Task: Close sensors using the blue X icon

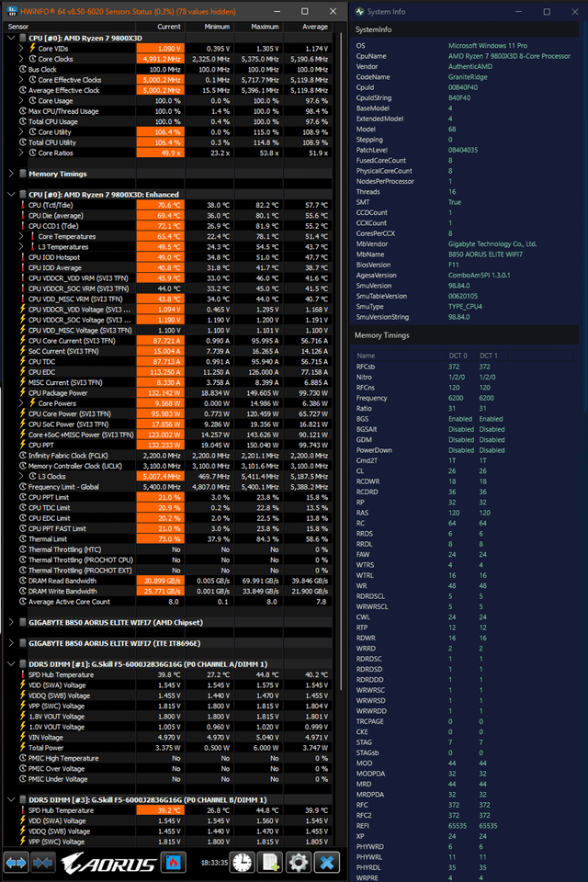Action: pyautogui.click(x=327, y=863)
